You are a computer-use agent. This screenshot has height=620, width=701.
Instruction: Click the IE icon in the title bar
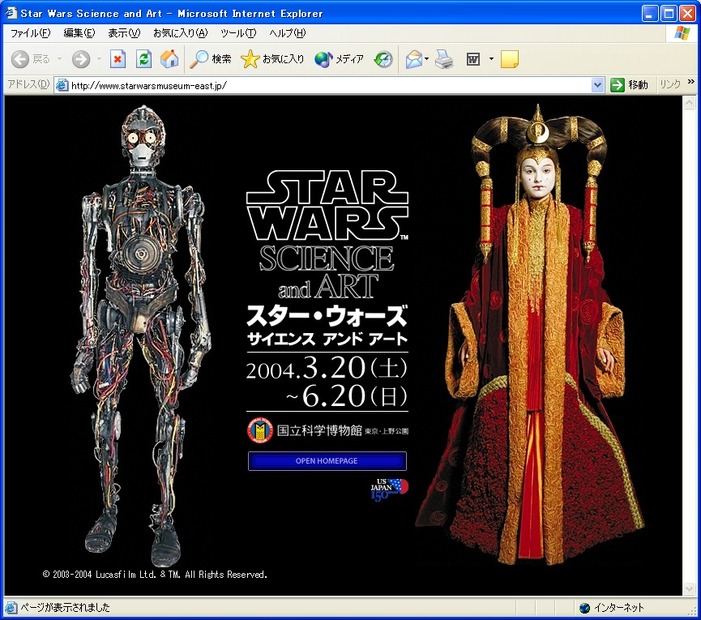pos(11,13)
